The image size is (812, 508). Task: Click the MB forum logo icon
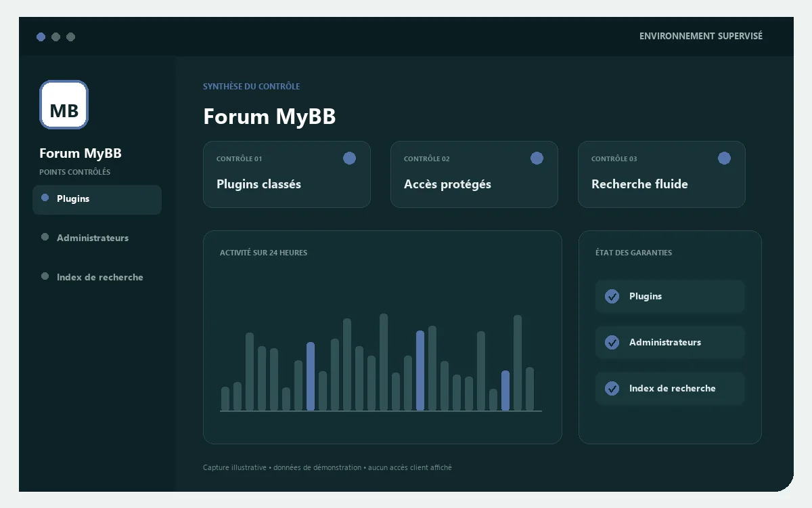pyautogui.click(x=64, y=104)
